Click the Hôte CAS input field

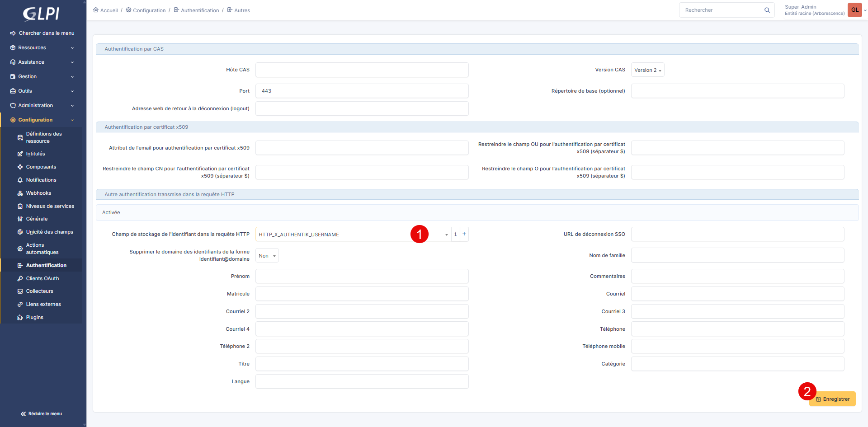362,70
